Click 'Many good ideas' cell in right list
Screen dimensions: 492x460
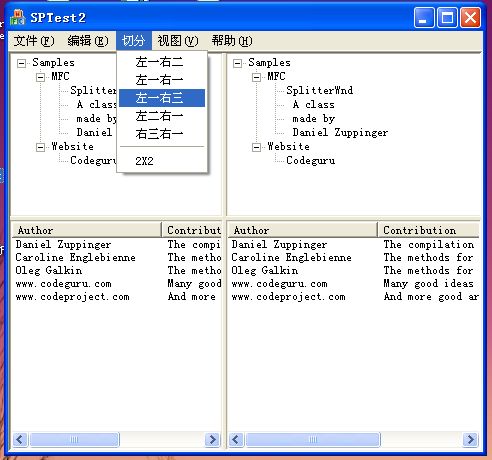click(428, 284)
